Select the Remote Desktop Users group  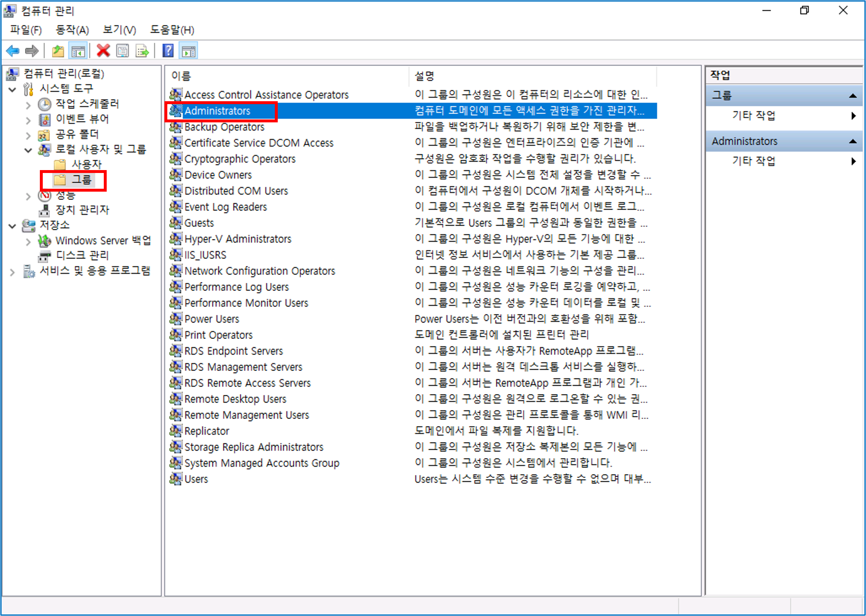[235, 399]
